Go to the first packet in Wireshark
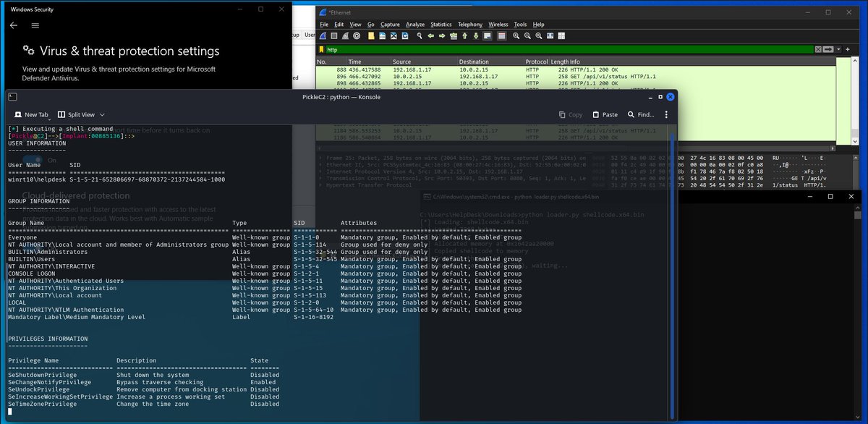Screen dimensions: 868x424 coord(464,35)
